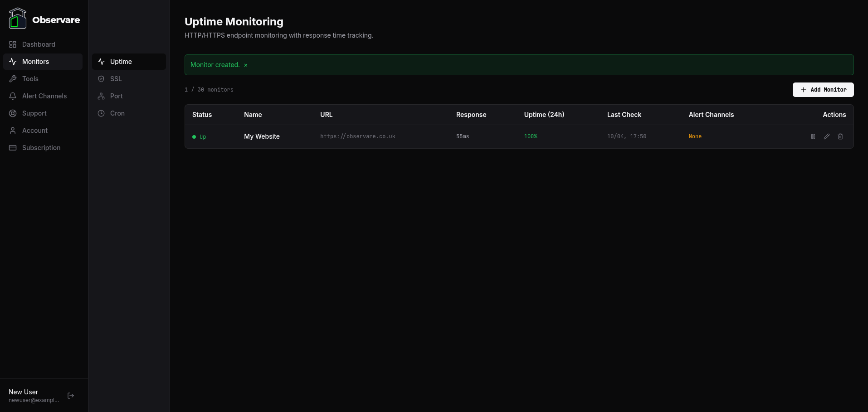Click the 100% uptime value for My Website
This screenshot has width=868, height=412.
[x=531, y=136]
